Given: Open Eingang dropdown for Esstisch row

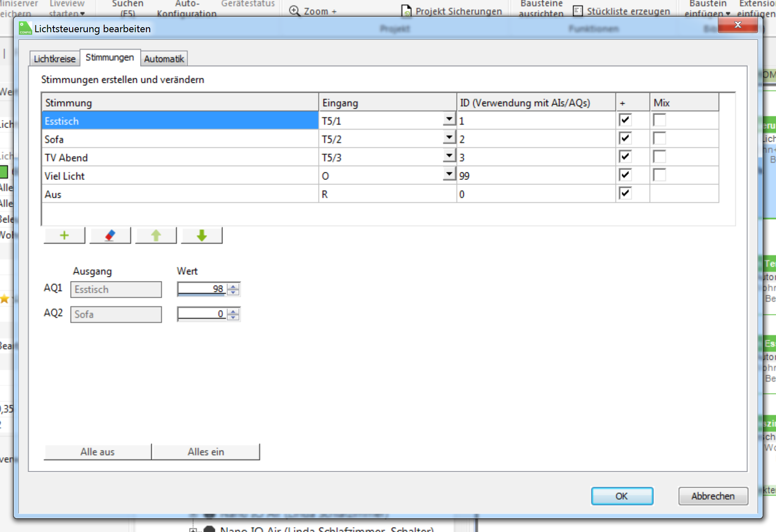Looking at the screenshot, I should (x=449, y=119).
